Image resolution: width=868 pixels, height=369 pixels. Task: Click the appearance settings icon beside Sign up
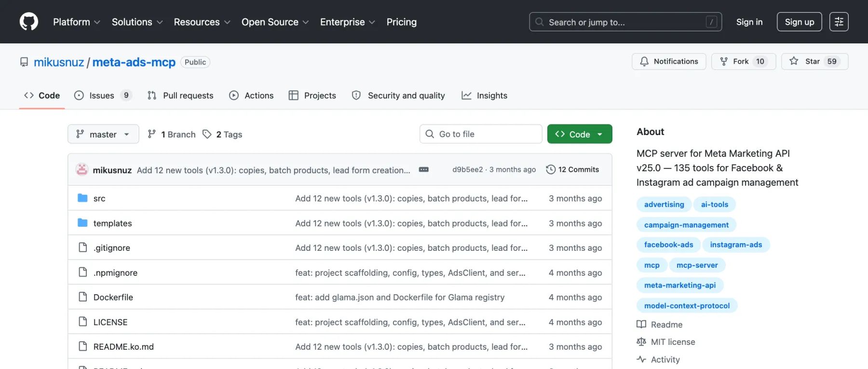pyautogui.click(x=839, y=22)
